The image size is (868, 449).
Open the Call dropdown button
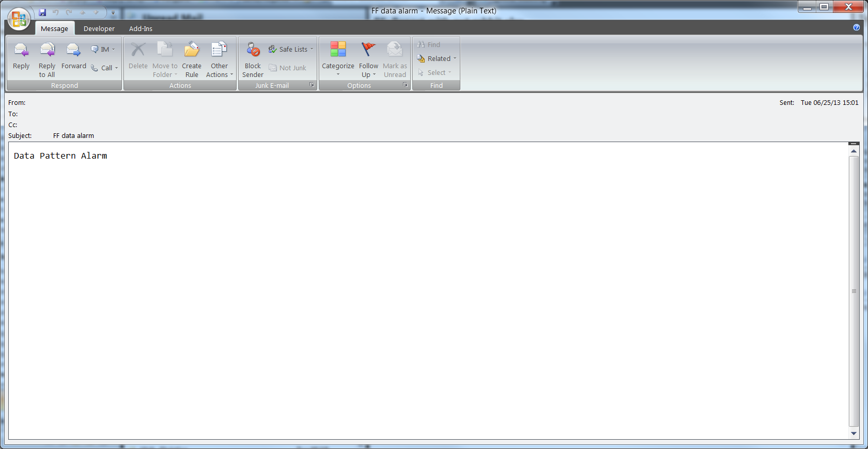click(x=105, y=68)
